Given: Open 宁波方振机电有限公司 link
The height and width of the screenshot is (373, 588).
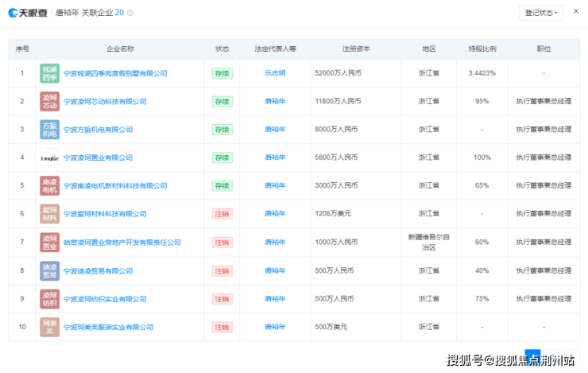Looking at the screenshot, I should coord(98,130).
